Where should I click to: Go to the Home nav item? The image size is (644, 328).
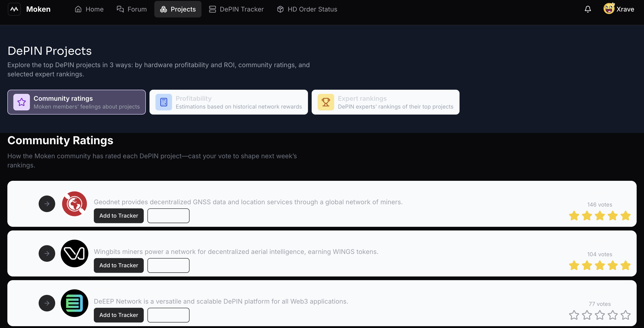pos(89,9)
